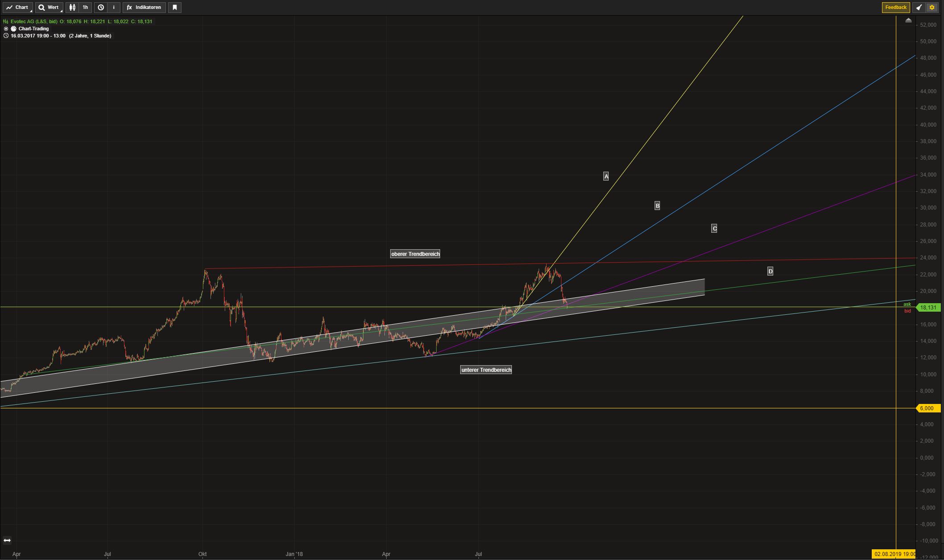This screenshot has height=560, width=944.
Task: Open the Wert instrument dropdown arrow
Action: [61, 10]
